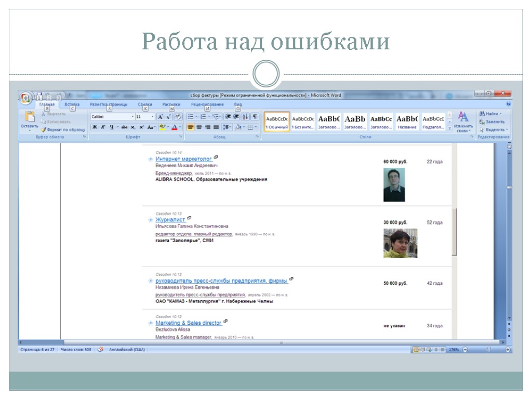Screen dimensions: 532x399
Task: Open Изменить стили menu
Action: point(463,122)
